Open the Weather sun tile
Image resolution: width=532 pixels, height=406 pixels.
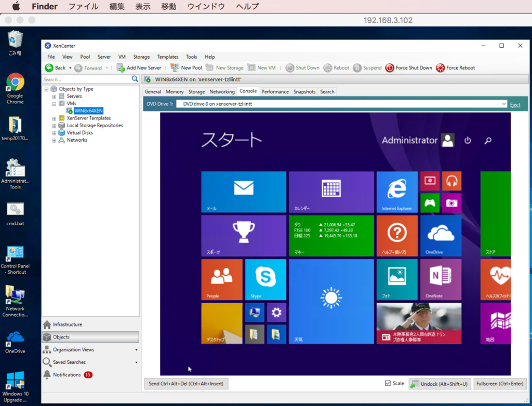(x=331, y=302)
